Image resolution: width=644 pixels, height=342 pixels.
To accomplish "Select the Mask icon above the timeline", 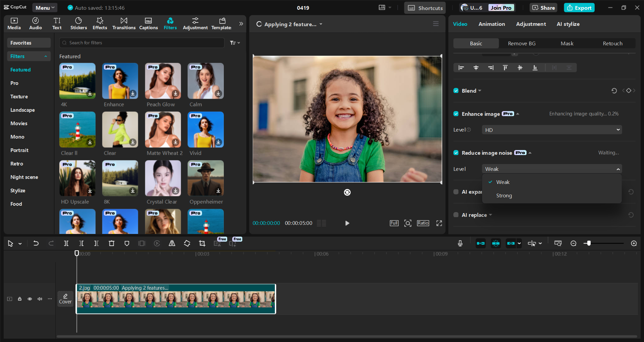I will pyautogui.click(x=127, y=243).
